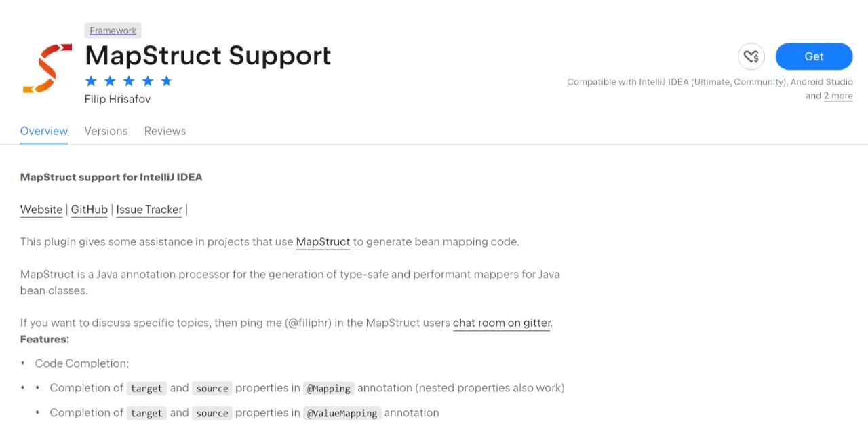Click the fifth rating star
This screenshot has width=868, height=434.
point(167,81)
